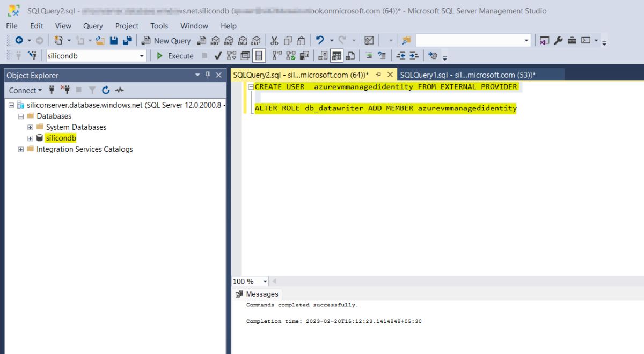Select the Results to Grid option
Image resolution: width=644 pixels, height=354 pixels.
(x=336, y=55)
